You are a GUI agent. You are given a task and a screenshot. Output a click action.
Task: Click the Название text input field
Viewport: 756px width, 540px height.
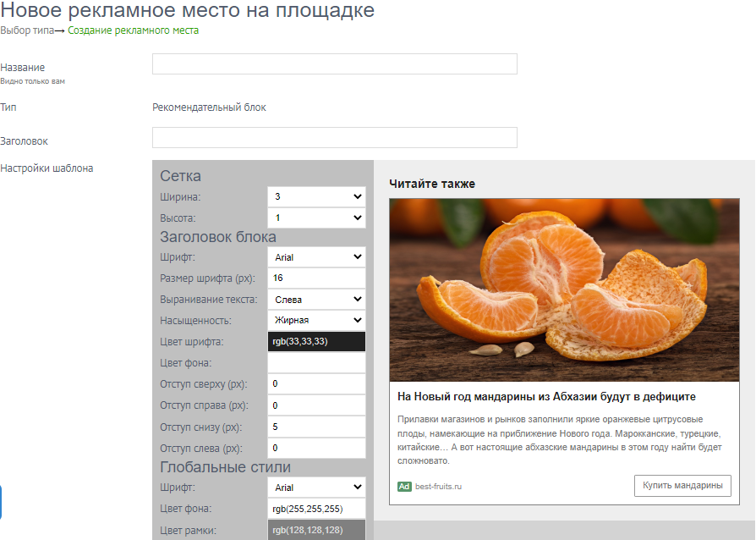(x=335, y=64)
